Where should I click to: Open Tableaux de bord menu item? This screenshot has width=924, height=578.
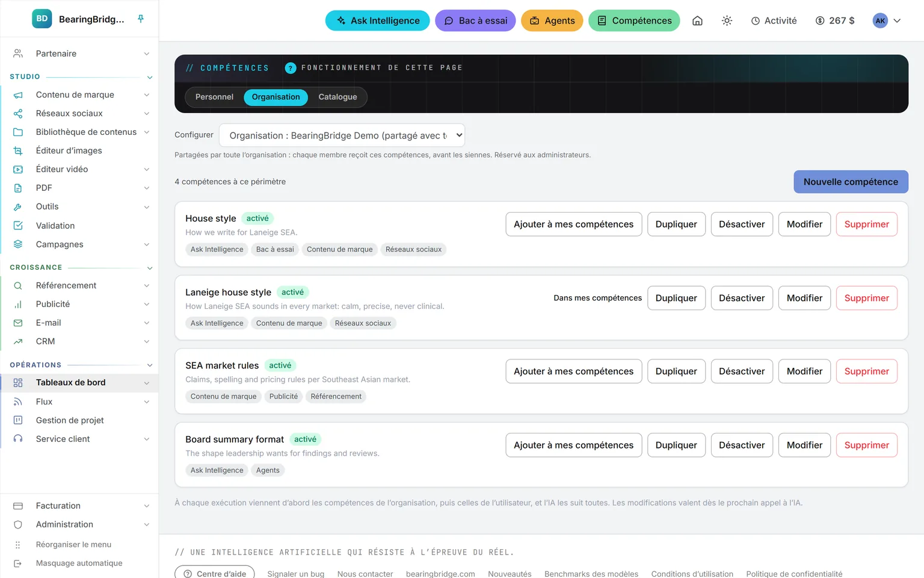[x=79, y=383]
